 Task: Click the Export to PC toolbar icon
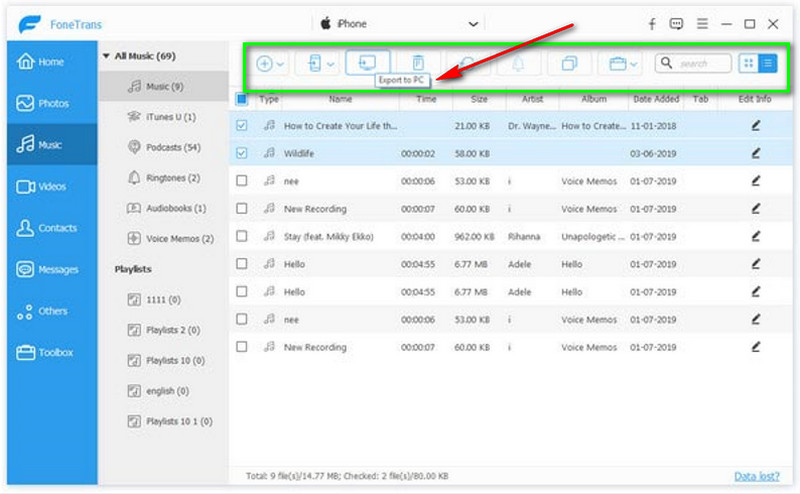pyautogui.click(x=367, y=63)
